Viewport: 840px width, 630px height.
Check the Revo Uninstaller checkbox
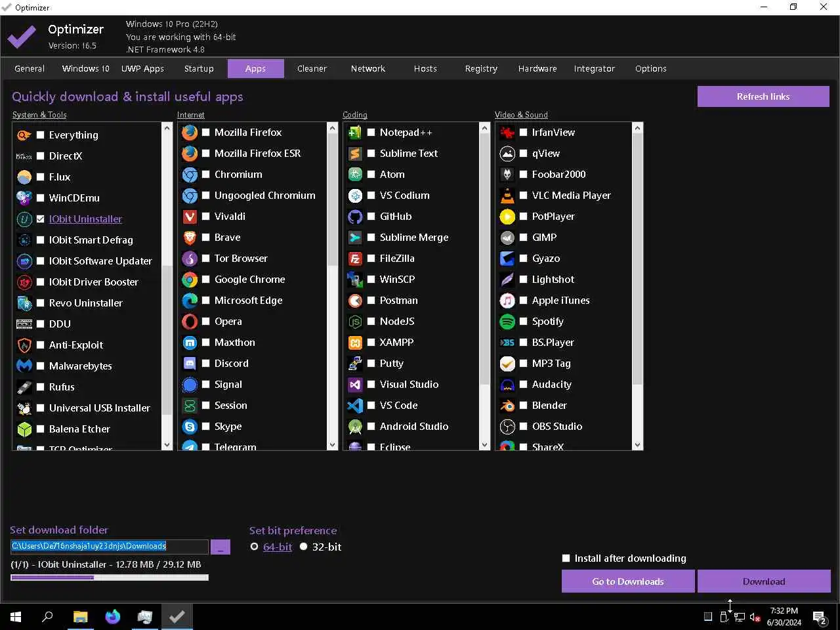(41, 303)
